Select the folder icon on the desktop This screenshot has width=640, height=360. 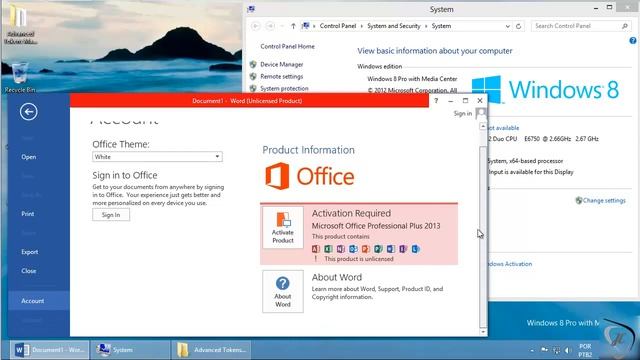tap(19, 24)
